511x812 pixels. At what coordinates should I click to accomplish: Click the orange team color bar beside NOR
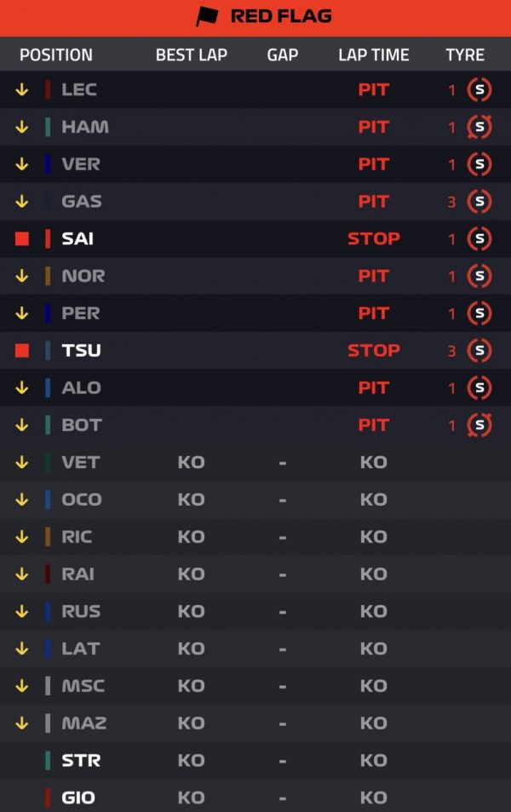tap(48, 276)
